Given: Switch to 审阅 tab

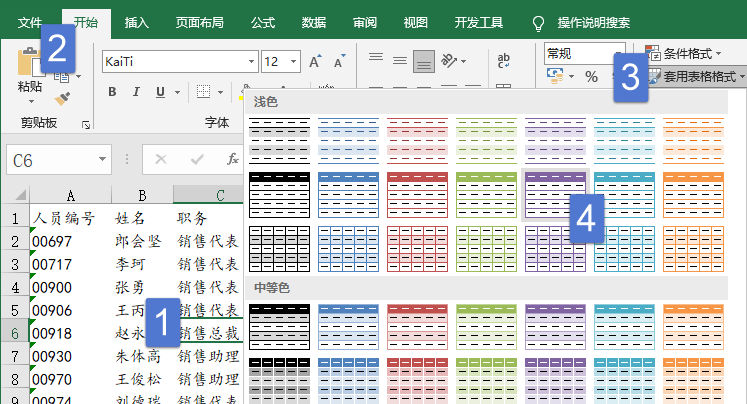Looking at the screenshot, I should 365,22.
